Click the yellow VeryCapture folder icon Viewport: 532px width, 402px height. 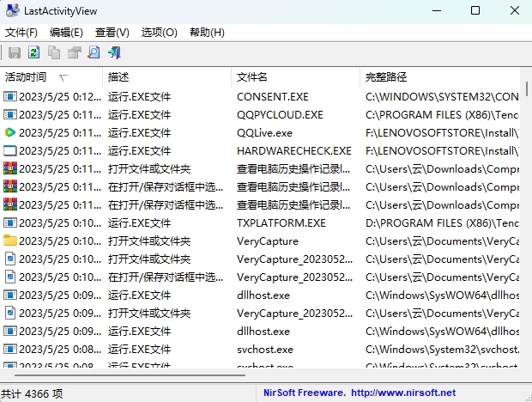point(9,241)
